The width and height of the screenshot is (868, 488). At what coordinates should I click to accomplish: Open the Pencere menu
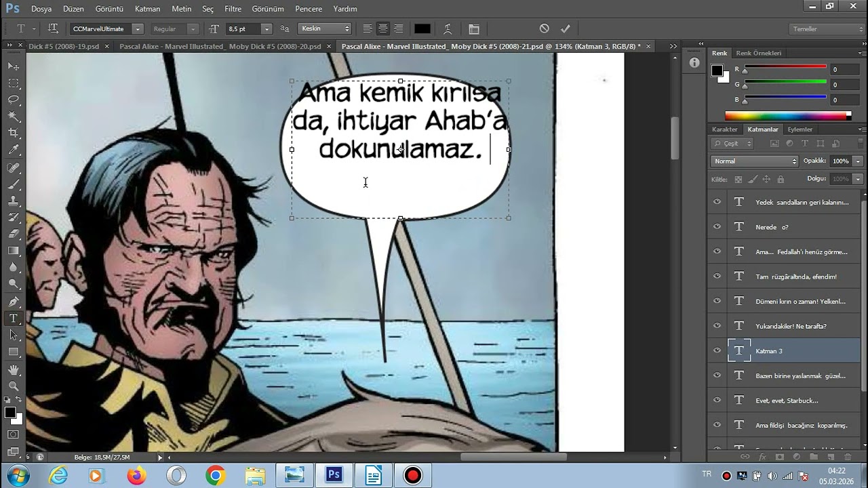coord(309,9)
